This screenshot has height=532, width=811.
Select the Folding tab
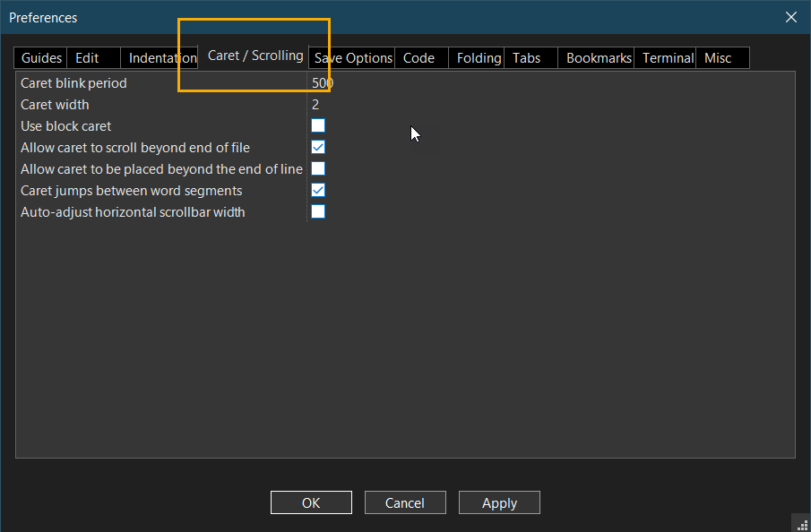click(477, 57)
